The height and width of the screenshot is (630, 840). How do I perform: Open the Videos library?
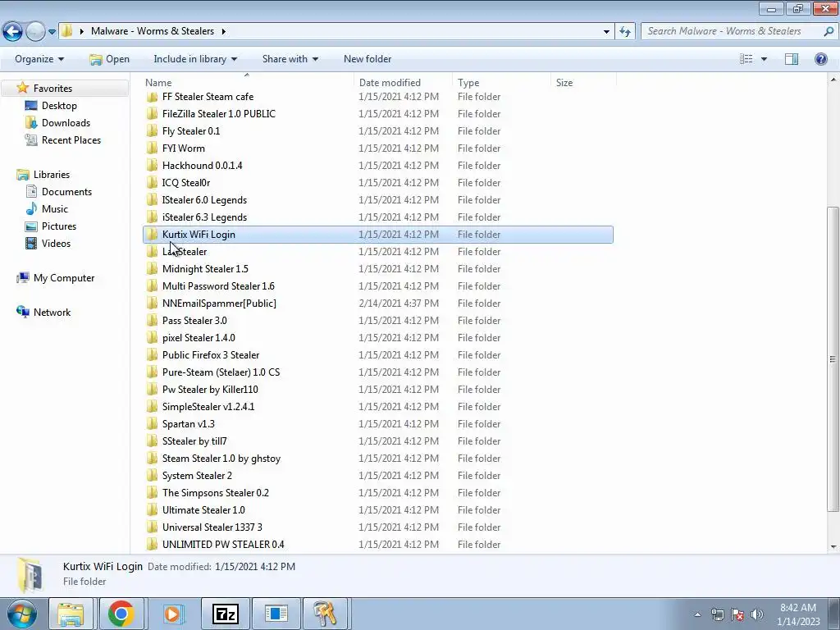point(56,243)
